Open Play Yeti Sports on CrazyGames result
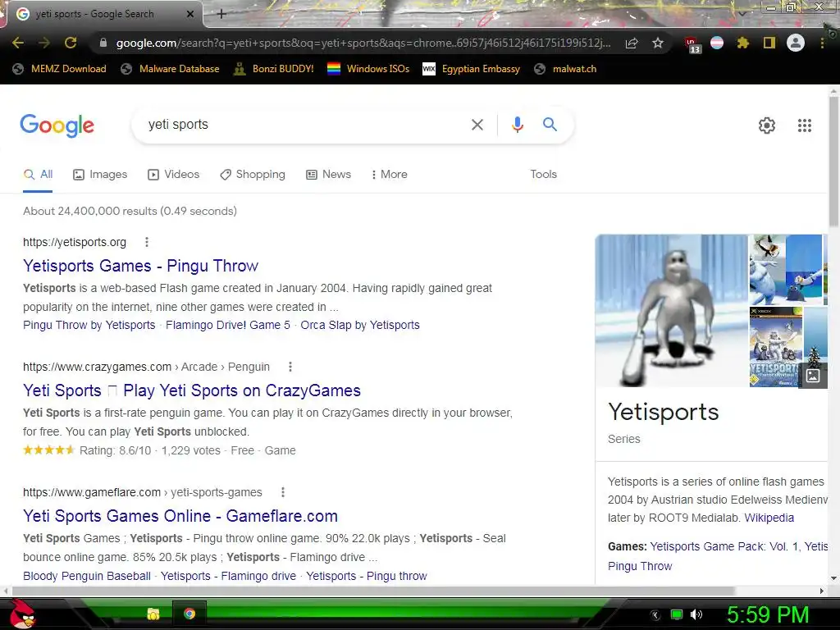This screenshot has width=840, height=630. tap(192, 390)
